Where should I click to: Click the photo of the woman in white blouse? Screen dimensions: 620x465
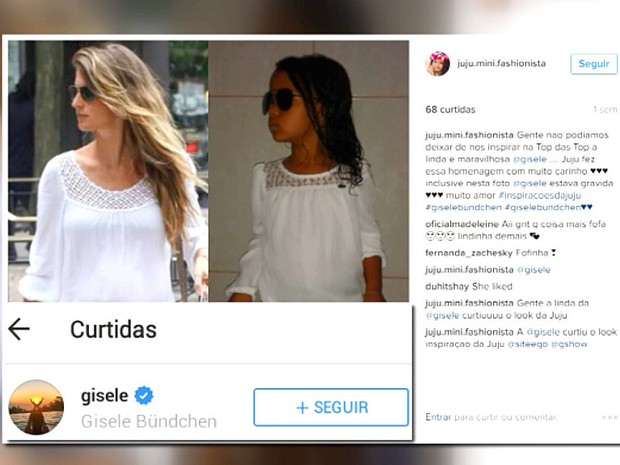[108, 171]
